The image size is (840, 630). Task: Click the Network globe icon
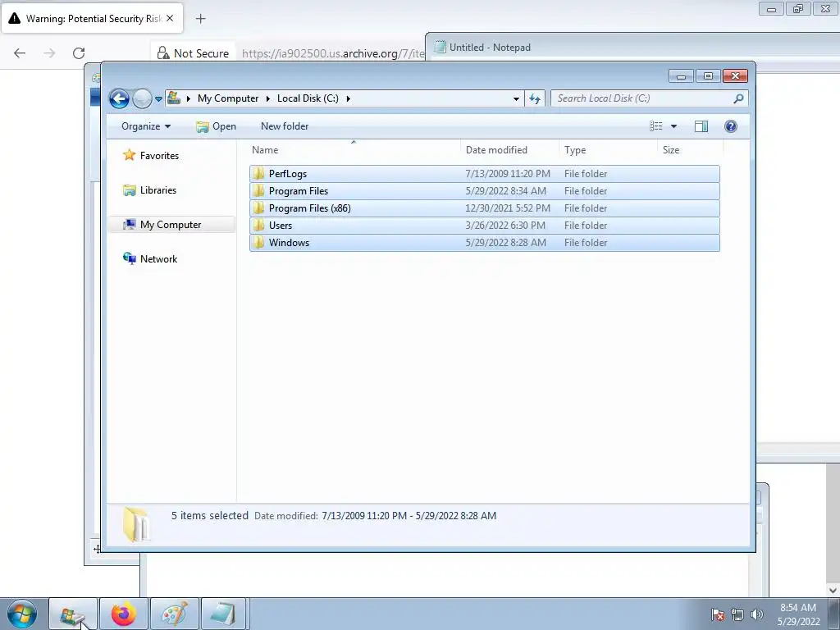click(129, 258)
